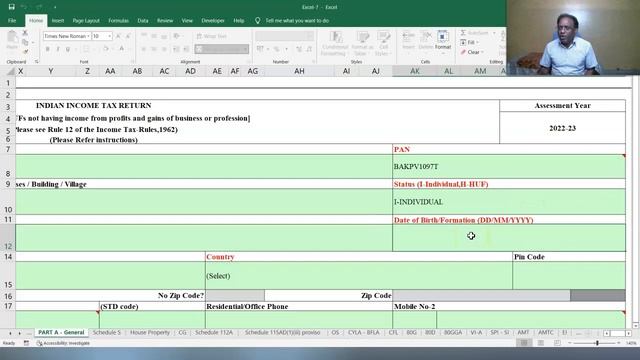Toggle Bold formatting
This screenshot has width=640, height=360.
point(47,49)
